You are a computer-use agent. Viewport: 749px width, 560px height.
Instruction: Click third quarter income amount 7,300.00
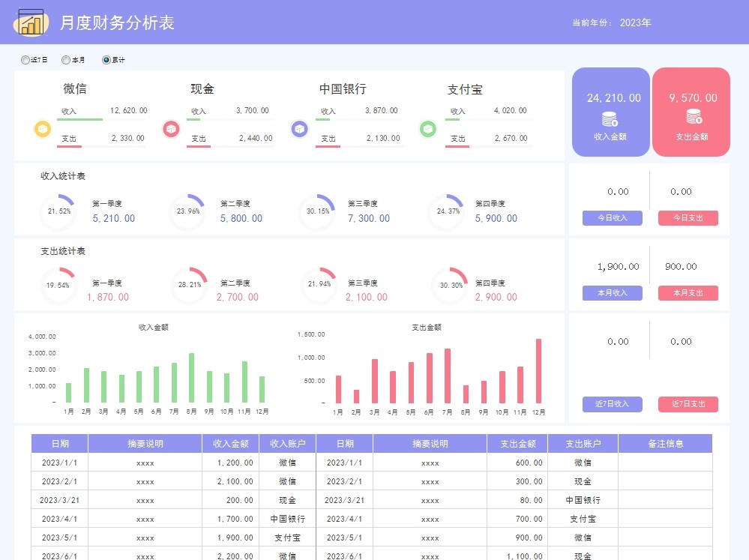point(369,218)
